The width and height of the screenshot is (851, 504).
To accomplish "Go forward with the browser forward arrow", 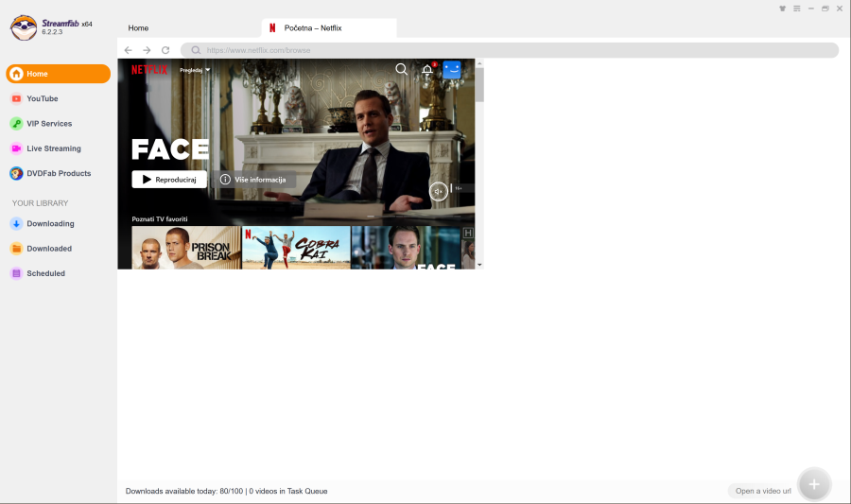I will (x=147, y=50).
